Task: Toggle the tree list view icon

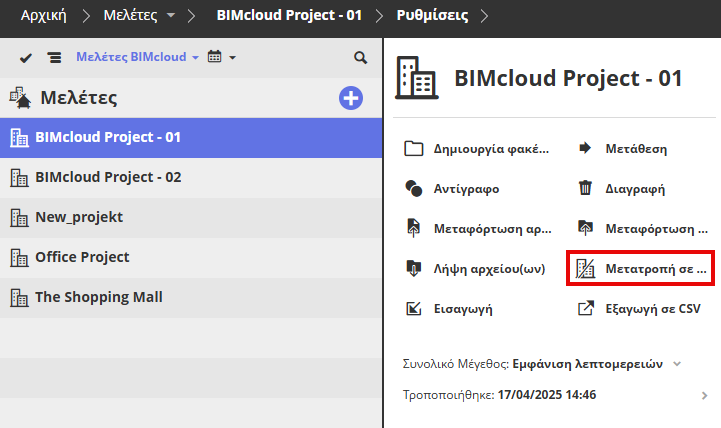Action: pos(54,57)
